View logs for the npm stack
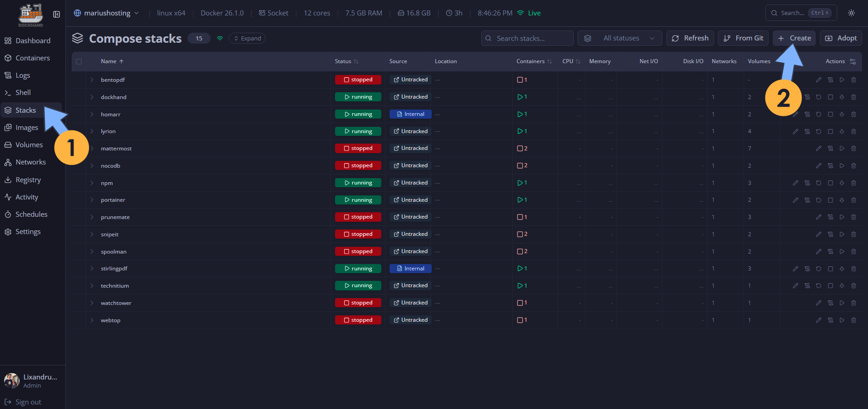 click(807, 183)
